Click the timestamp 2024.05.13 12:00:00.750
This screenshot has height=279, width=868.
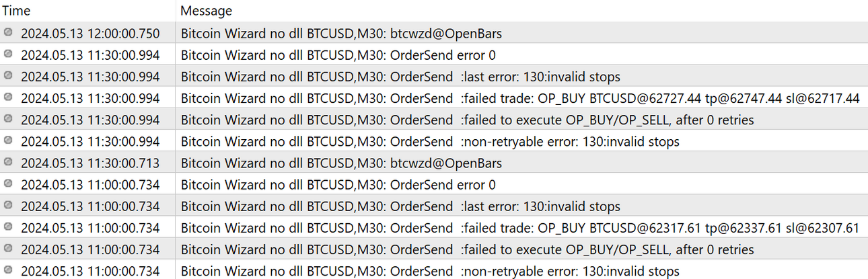(90, 34)
